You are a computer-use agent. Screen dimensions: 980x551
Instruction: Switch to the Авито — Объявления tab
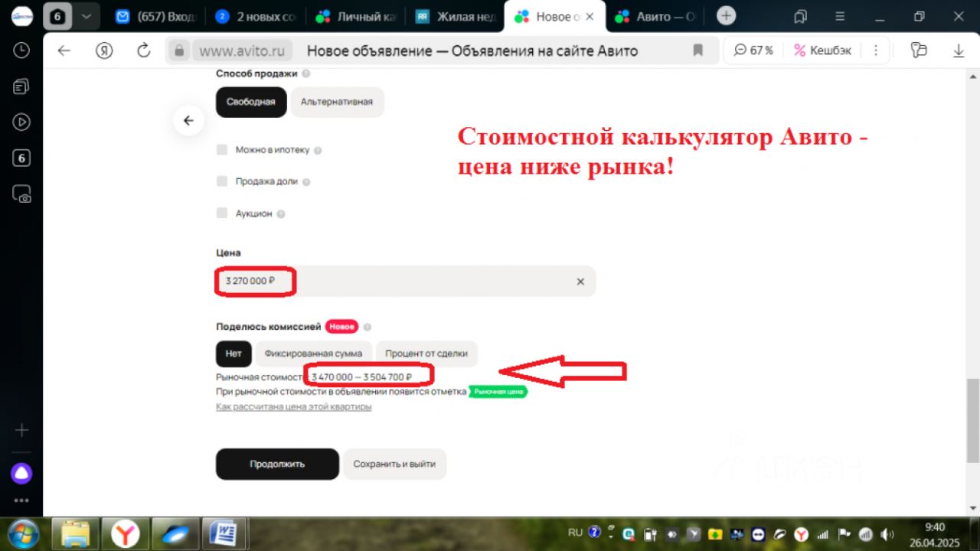tap(656, 16)
